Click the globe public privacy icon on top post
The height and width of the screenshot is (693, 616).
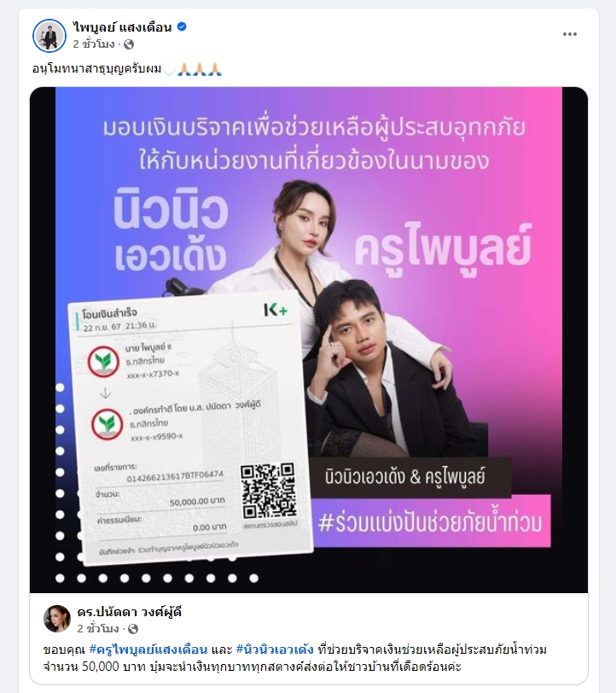[x=129, y=44]
